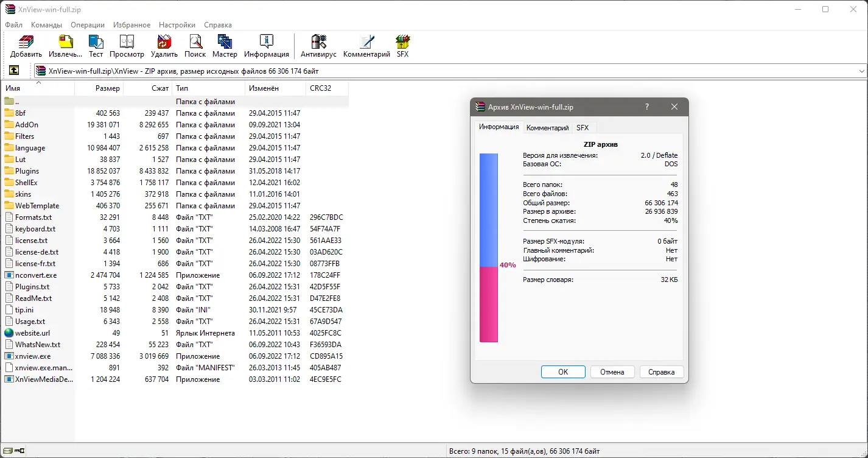Click the SFX toolbar icon

pyautogui.click(x=402, y=41)
